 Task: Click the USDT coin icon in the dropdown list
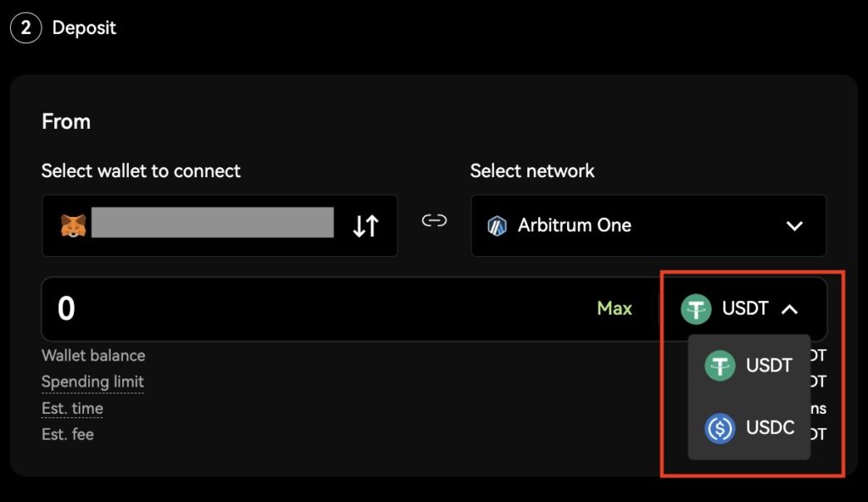pyautogui.click(x=720, y=365)
